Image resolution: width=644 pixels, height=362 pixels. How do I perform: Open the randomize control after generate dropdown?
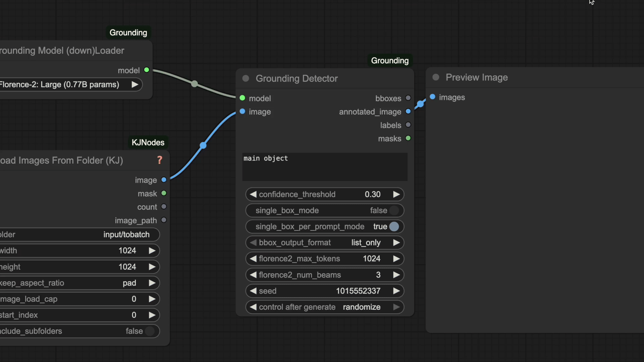pos(362,307)
